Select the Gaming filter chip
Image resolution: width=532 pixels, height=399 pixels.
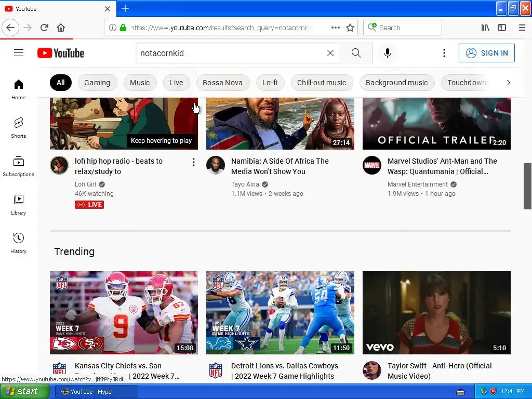pyautogui.click(x=97, y=83)
